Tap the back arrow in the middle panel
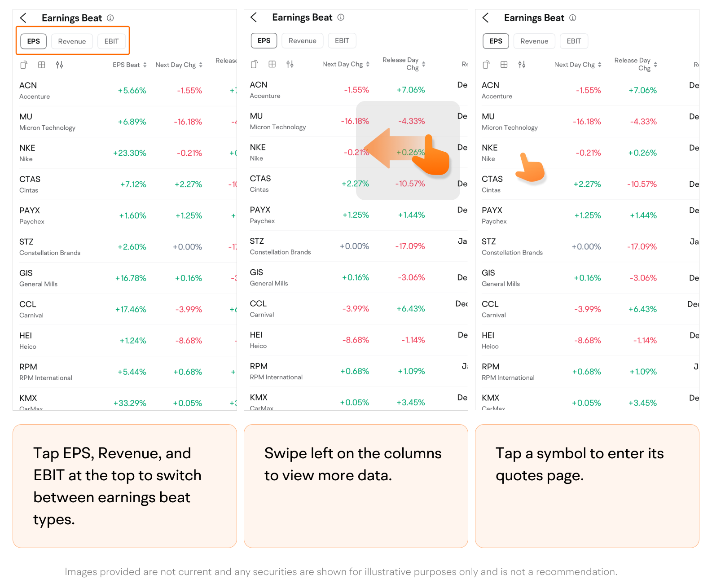The image size is (712, 588). pos(254,18)
